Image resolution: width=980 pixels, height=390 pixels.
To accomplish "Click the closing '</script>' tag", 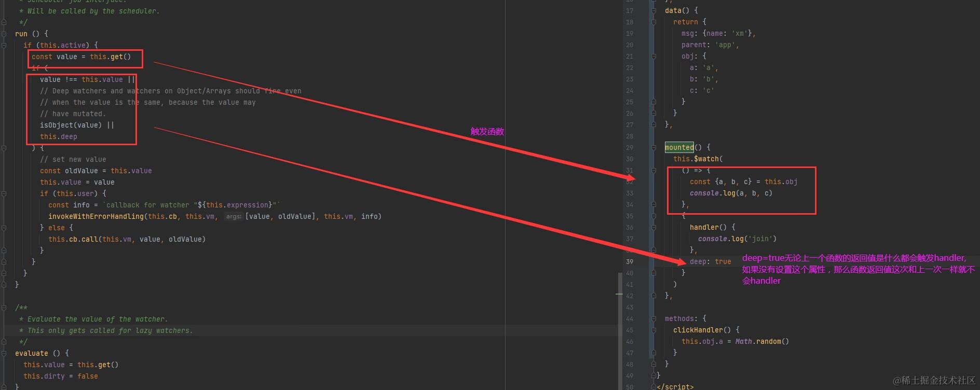I will pyautogui.click(x=675, y=386).
